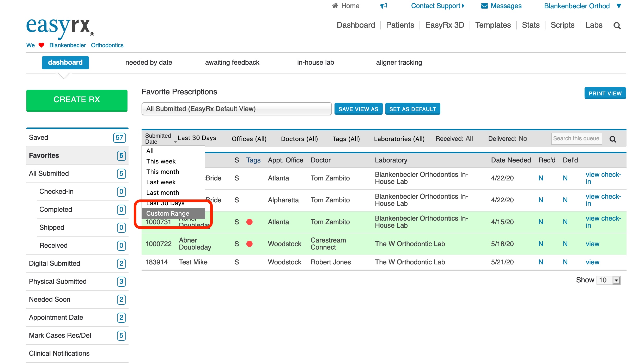Screen dimensions: 644x364
Task: Toggle Rec'd N for 4/15/20 row
Action: [x=541, y=222]
